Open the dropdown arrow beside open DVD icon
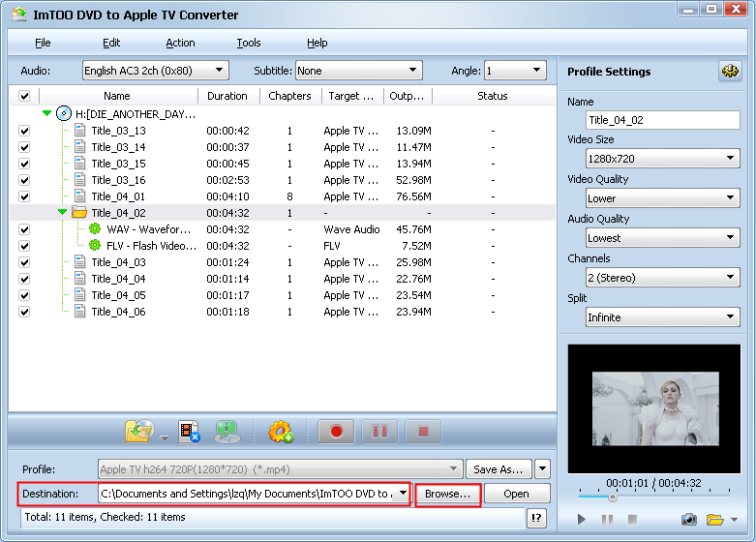The height and width of the screenshot is (542, 756). click(164, 437)
